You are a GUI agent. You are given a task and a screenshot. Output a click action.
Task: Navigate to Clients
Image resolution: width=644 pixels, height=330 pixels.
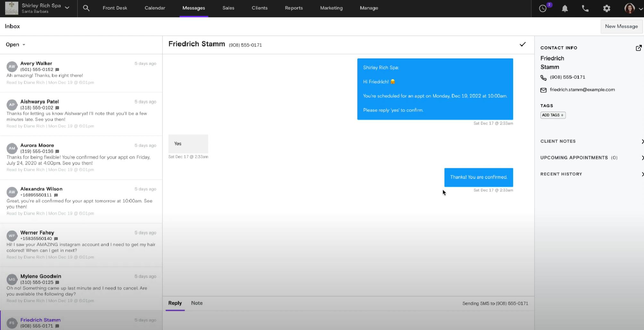click(260, 8)
